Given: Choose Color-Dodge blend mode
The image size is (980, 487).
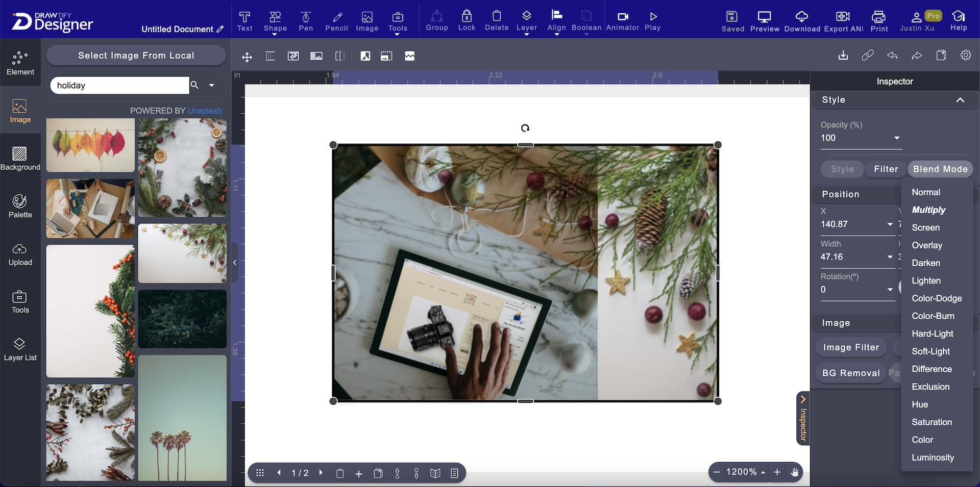Looking at the screenshot, I should [937, 298].
